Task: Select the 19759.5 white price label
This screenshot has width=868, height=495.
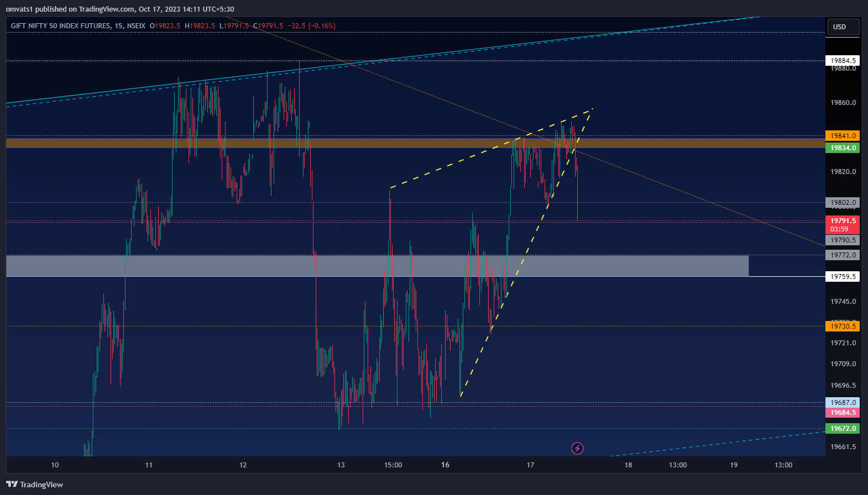Action: pyautogui.click(x=843, y=277)
